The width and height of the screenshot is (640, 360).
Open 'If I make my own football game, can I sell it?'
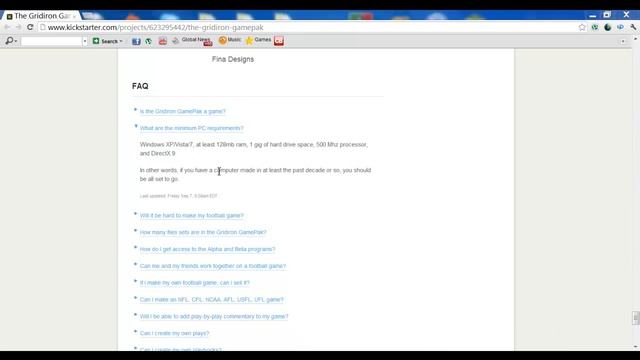pos(194,283)
